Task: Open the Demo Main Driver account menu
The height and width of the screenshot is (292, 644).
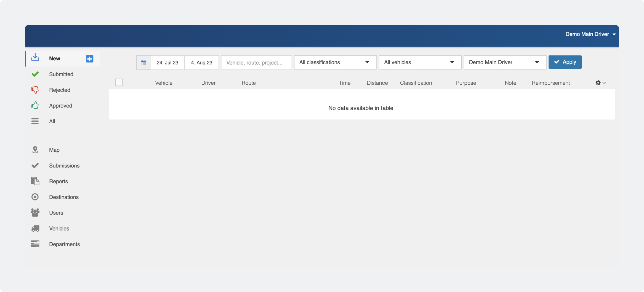Action: [590, 34]
